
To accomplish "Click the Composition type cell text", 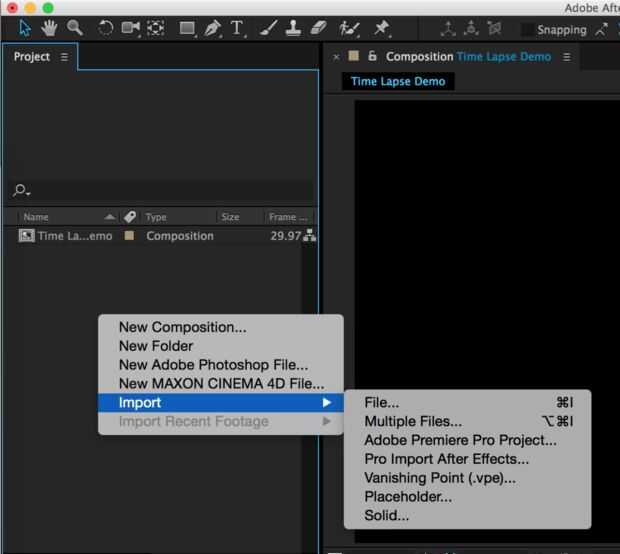I will 180,236.
